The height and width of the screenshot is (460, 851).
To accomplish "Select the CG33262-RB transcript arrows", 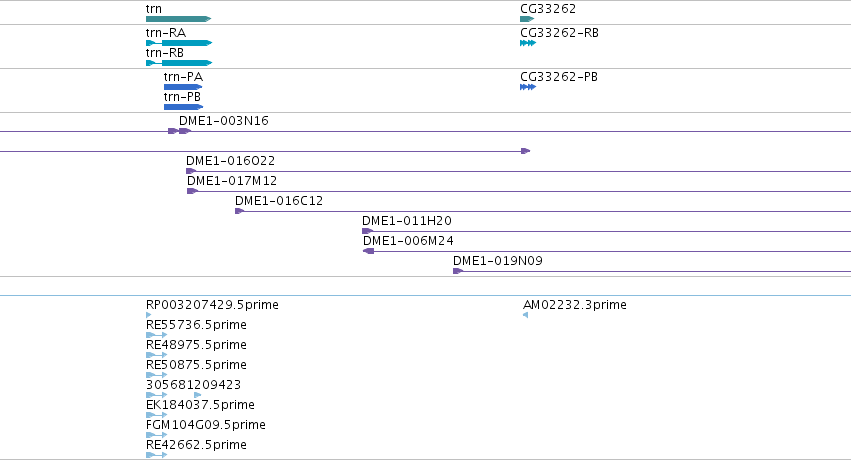I will pyautogui.click(x=528, y=43).
